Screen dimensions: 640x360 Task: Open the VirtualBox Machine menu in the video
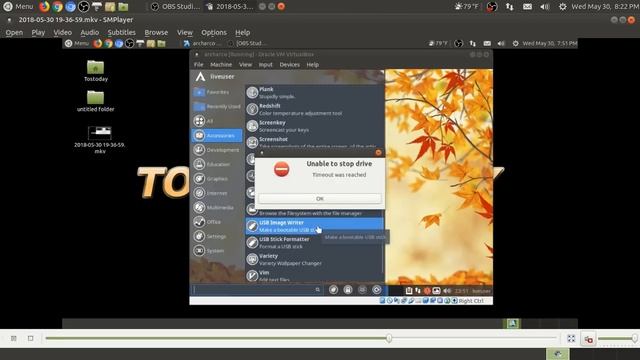coord(221,64)
